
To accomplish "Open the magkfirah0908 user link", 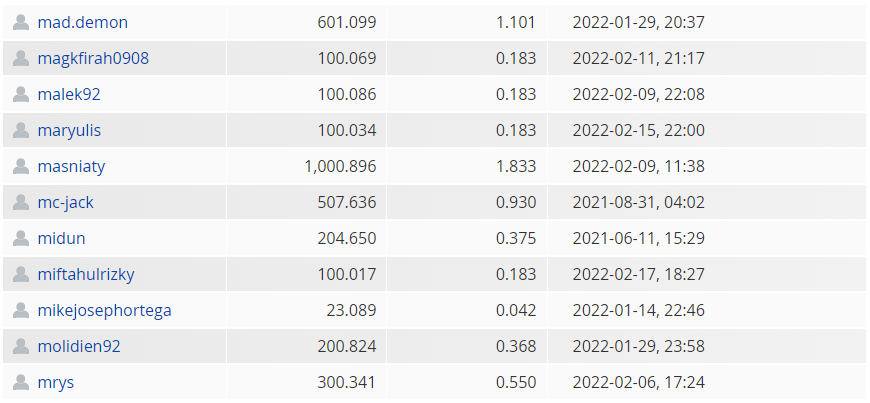I will click(x=93, y=58).
